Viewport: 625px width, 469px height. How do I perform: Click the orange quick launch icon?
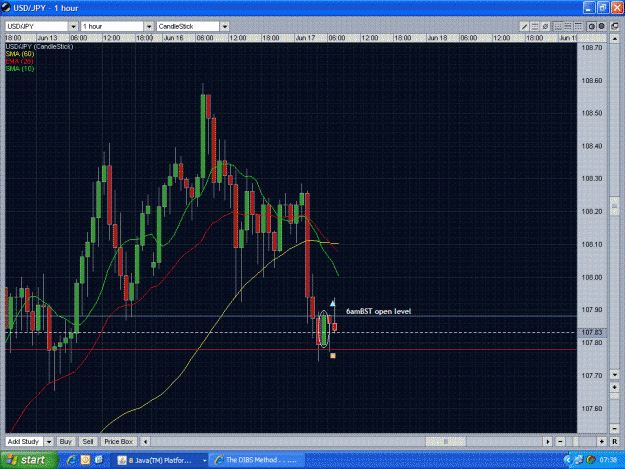tap(85, 460)
